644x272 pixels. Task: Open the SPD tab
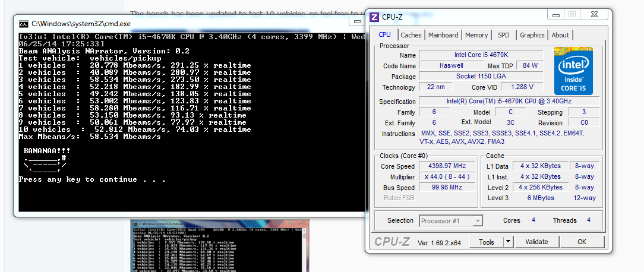[504, 35]
